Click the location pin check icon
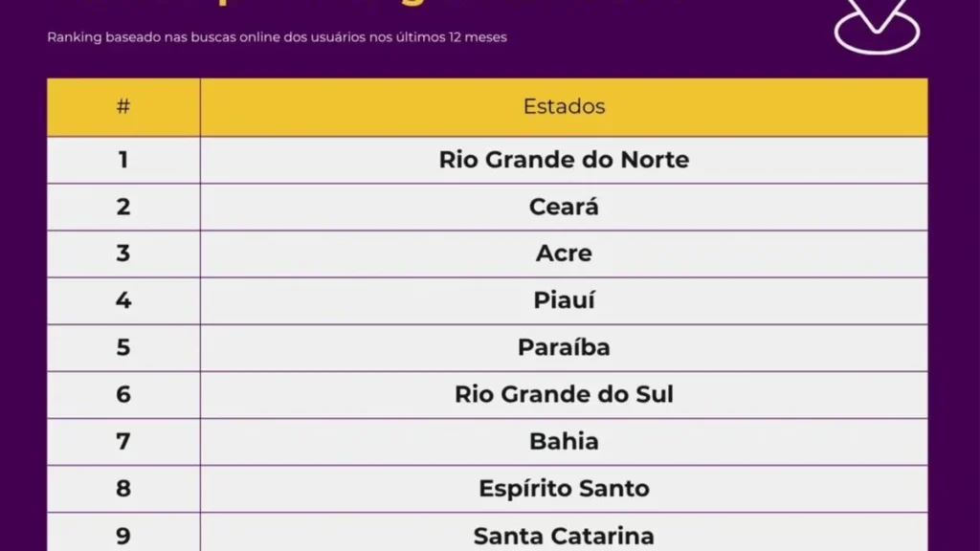980x551 pixels. (877, 26)
